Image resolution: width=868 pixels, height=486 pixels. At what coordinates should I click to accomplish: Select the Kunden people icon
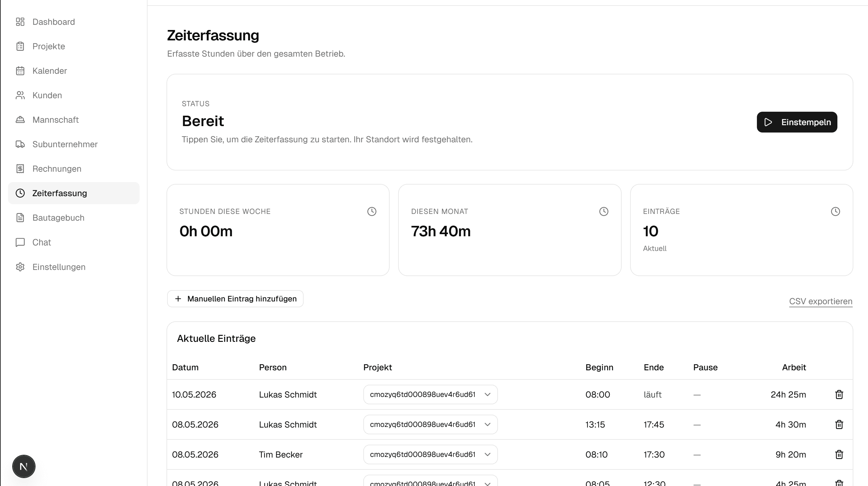(x=20, y=95)
